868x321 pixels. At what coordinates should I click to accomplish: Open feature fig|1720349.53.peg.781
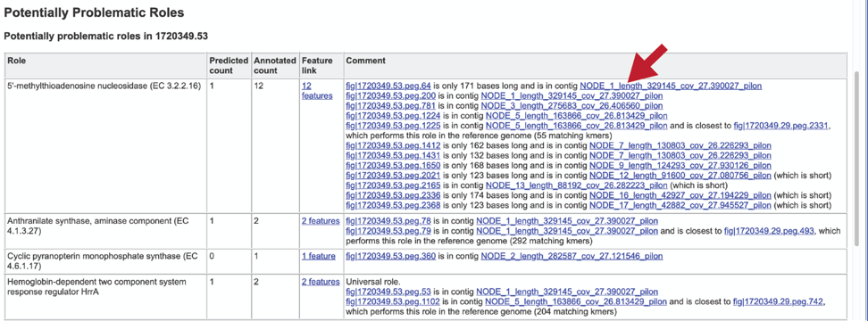(390, 105)
